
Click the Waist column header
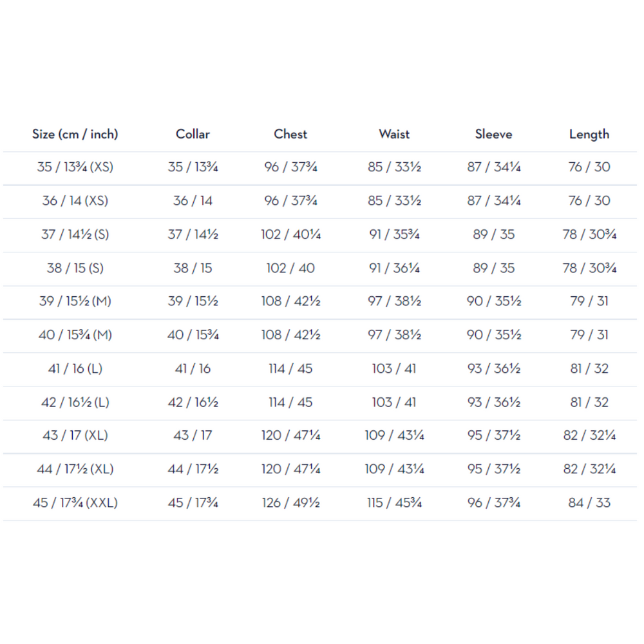(x=394, y=135)
